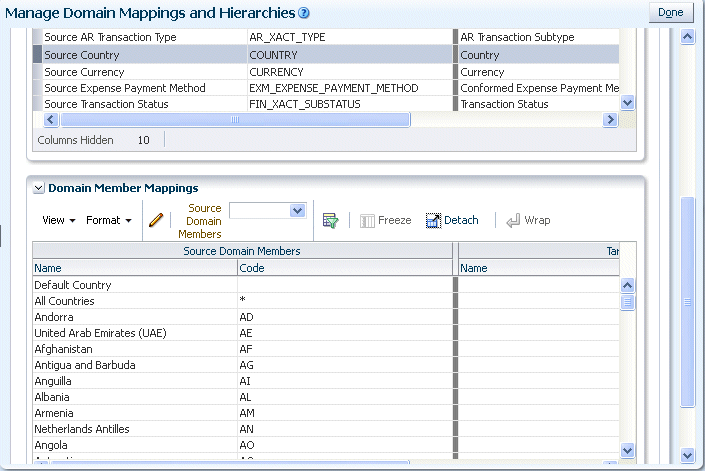Open the View menu
Viewport: 705px width, 471px height.
click(58, 220)
